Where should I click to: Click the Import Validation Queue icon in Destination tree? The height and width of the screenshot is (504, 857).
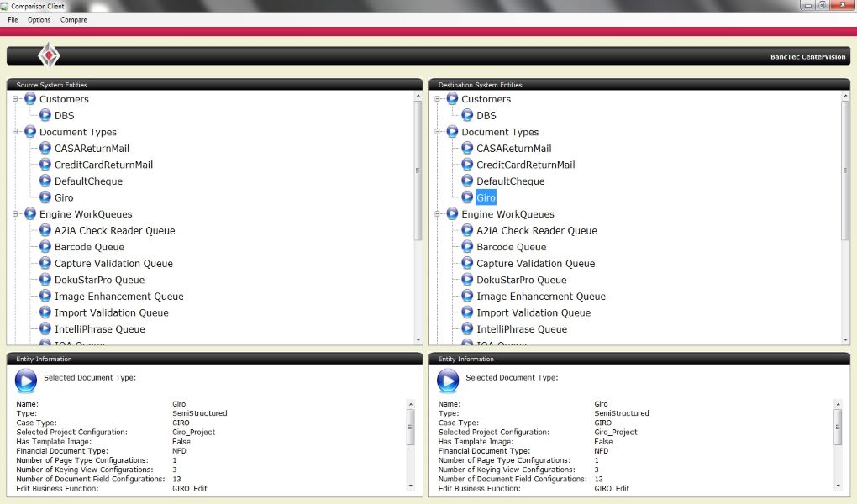point(467,312)
